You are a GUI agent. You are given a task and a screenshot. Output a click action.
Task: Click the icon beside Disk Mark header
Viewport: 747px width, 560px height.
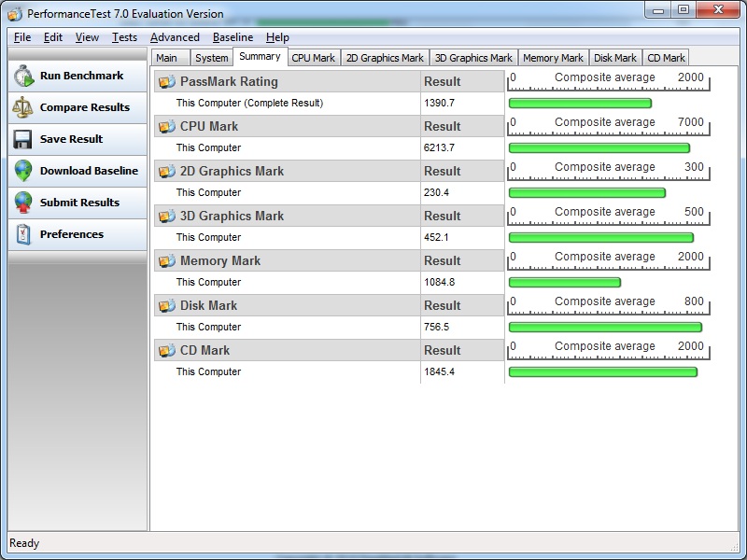(167, 306)
